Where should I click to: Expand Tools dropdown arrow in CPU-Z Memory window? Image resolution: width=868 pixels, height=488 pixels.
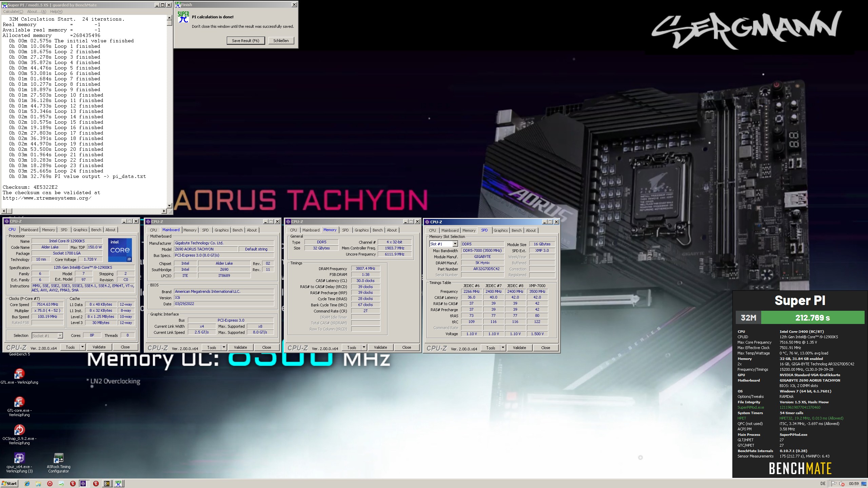(364, 347)
